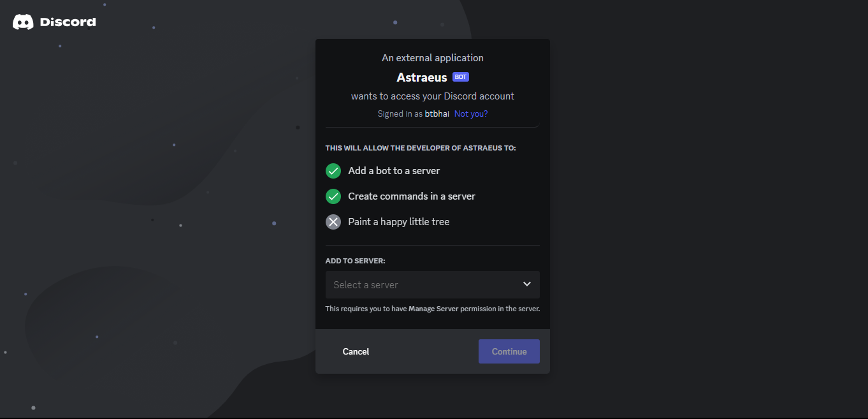This screenshot has width=868, height=419.
Task: Click the Not you? link
Action: [470, 114]
